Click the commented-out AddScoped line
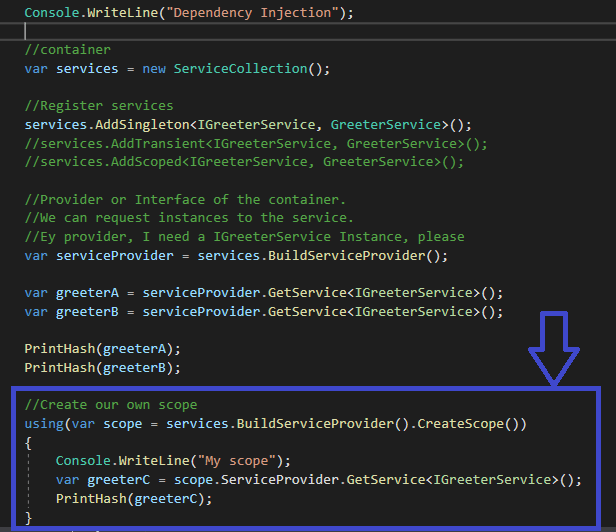Viewport: 616px width, 532px height. 244,162
